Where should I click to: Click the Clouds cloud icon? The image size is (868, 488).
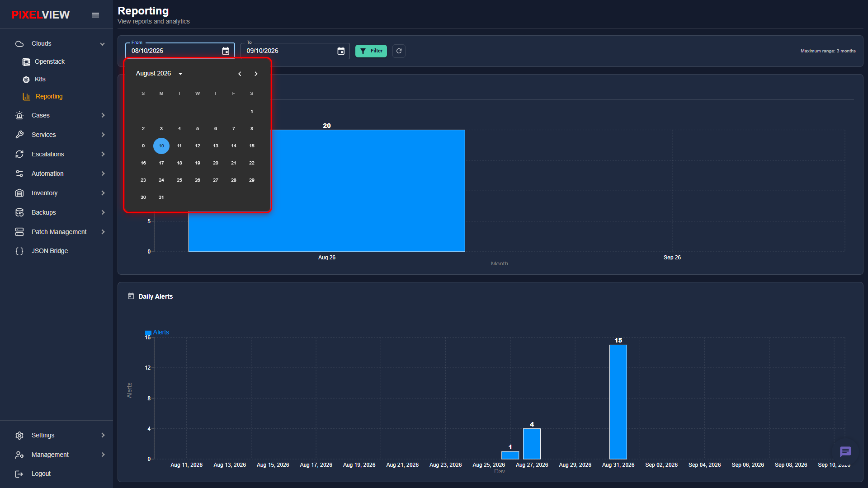tap(19, 44)
